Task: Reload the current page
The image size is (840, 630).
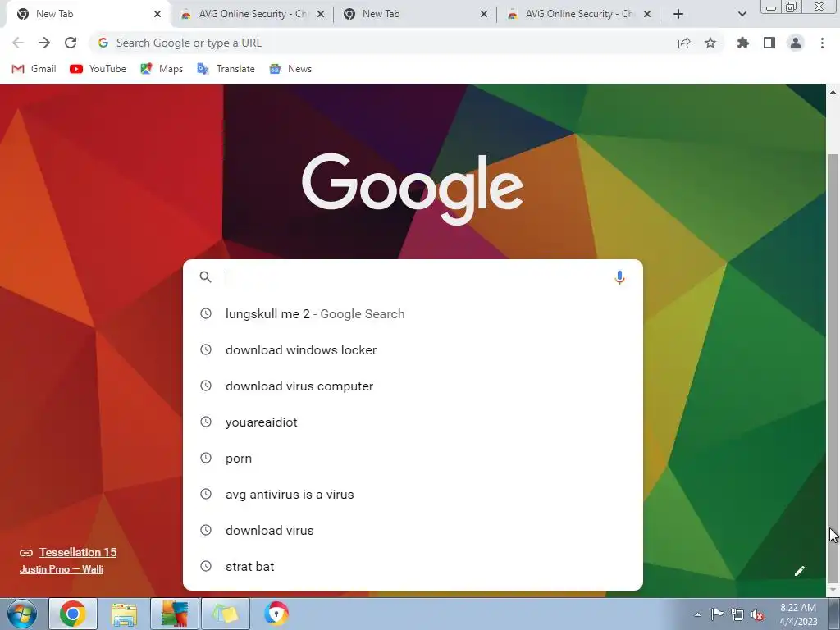Action: 71,43
